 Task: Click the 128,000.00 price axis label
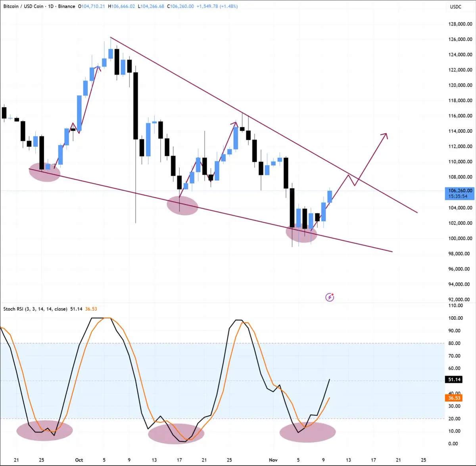(x=460, y=24)
